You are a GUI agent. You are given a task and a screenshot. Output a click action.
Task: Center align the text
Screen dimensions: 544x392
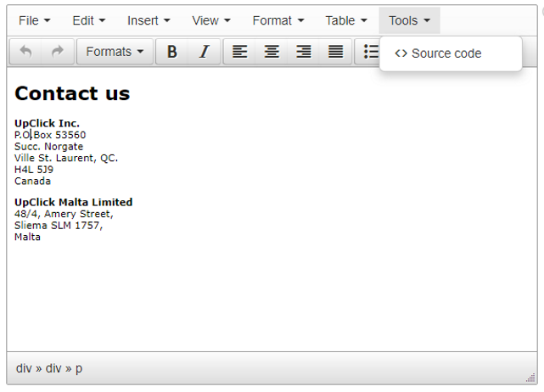pyautogui.click(x=272, y=52)
